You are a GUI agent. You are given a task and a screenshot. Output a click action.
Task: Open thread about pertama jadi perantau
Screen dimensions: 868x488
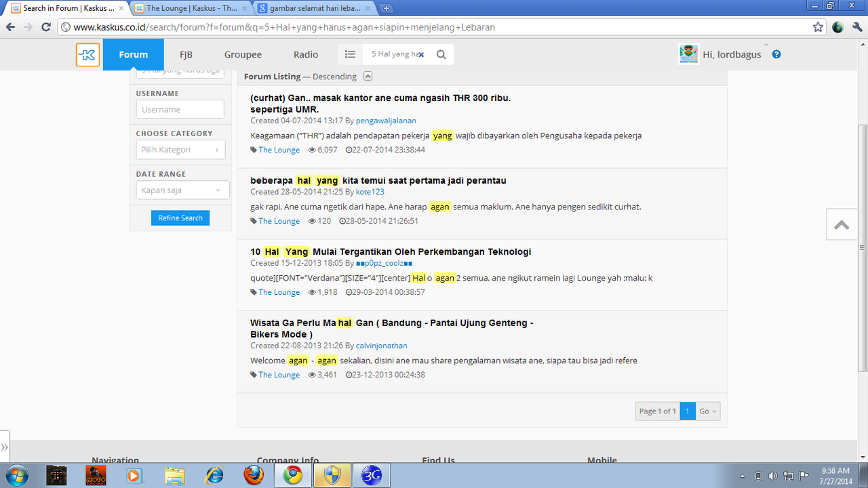[378, 180]
